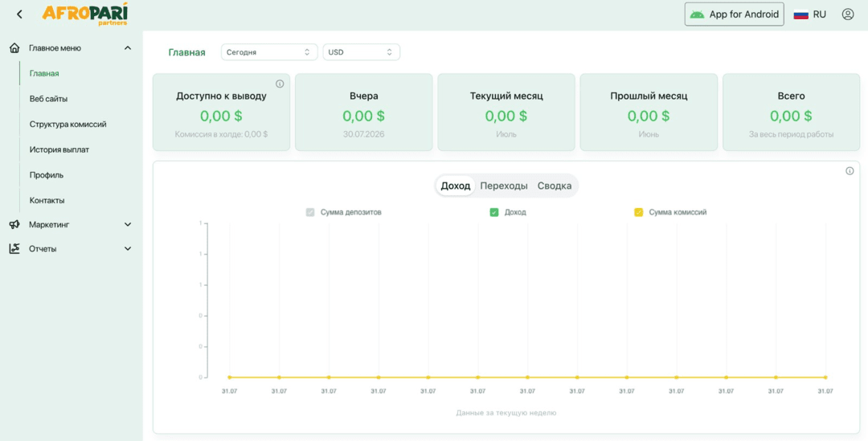
Task: Select the Главная sidebar item
Action: 44,74
